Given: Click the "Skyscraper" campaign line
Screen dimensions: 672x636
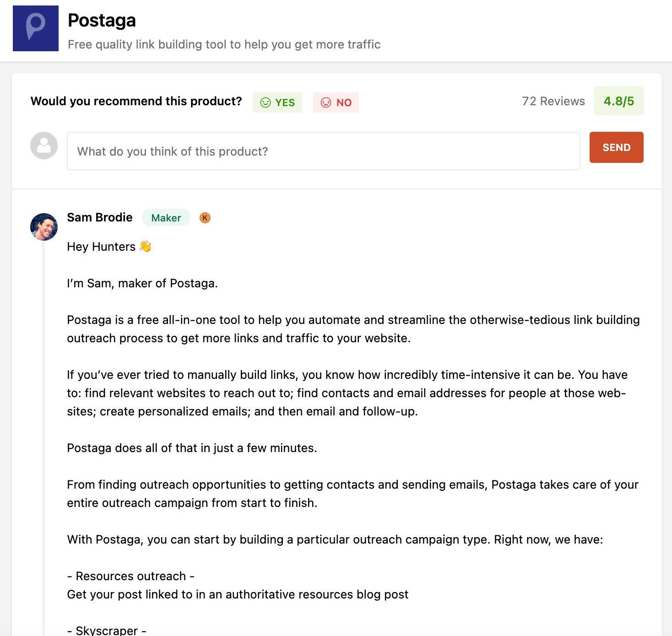Looking at the screenshot, I should (x=107, y=631).
